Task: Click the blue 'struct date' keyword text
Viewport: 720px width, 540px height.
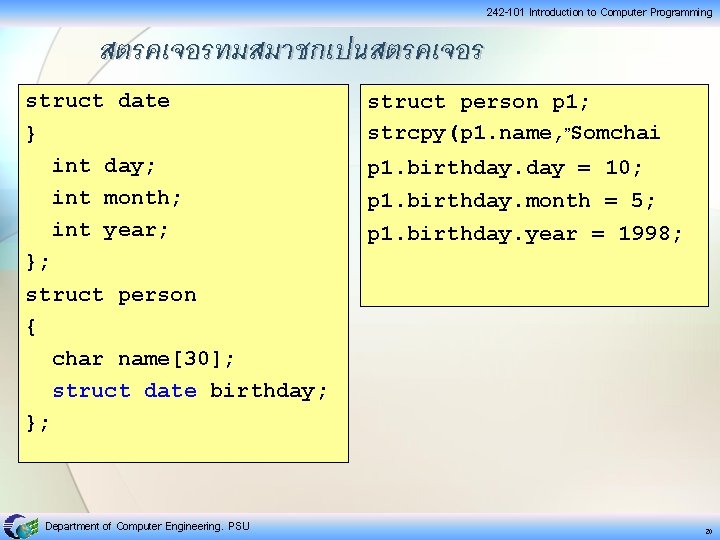Action: 124,391
